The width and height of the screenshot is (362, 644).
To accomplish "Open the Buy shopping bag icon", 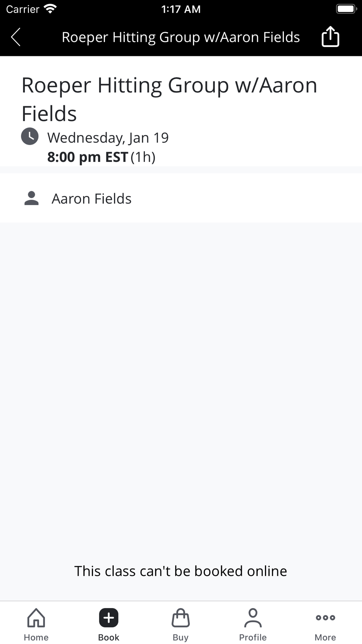I will [x=181, y=618].
